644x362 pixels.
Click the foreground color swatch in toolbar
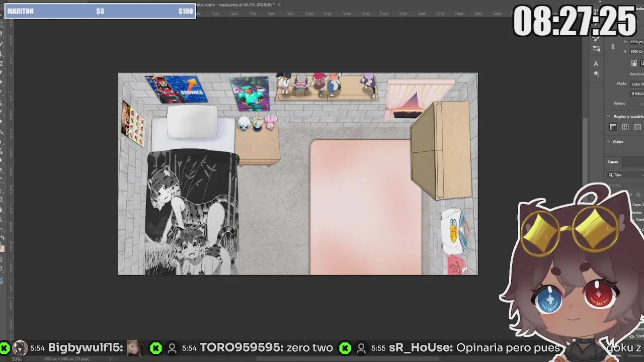pos(2,248)
